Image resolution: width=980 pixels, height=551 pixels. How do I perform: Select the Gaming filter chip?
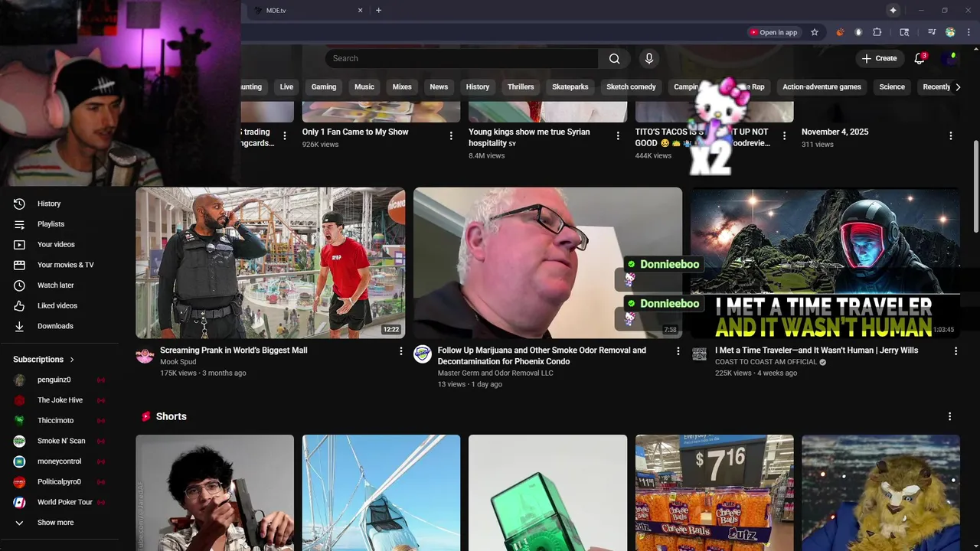[324, 87]
